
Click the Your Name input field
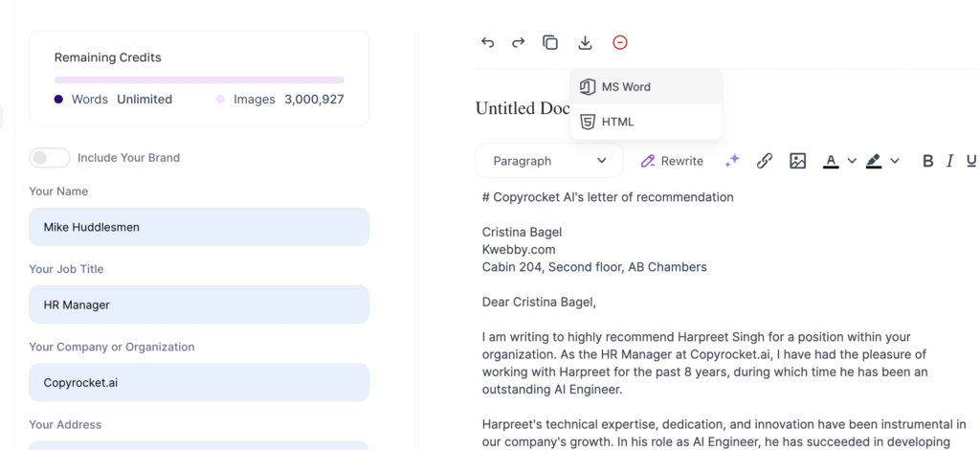(199, 227)
